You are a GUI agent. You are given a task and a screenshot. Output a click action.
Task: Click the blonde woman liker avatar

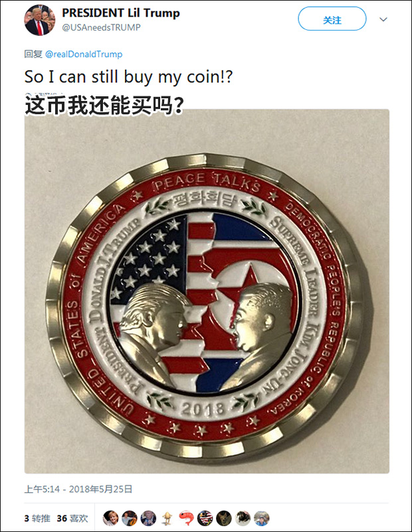tap(110, 518)
